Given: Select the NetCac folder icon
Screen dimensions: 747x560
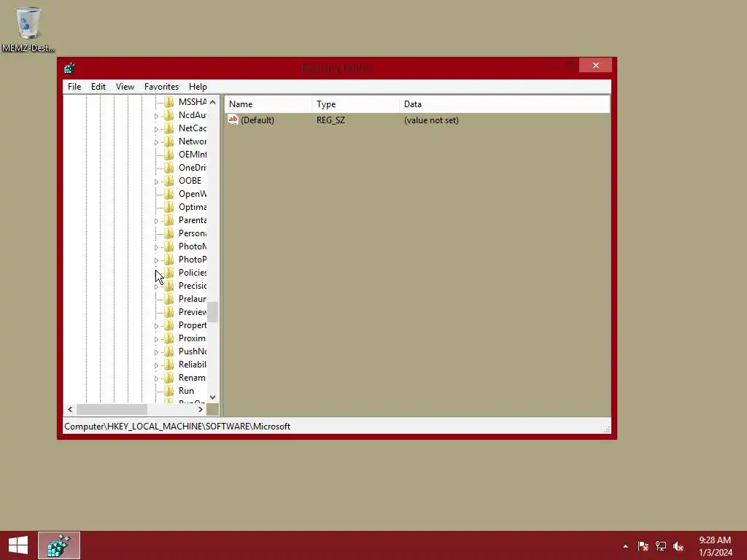Looking at the screenshot, I should tap(169, 128).
